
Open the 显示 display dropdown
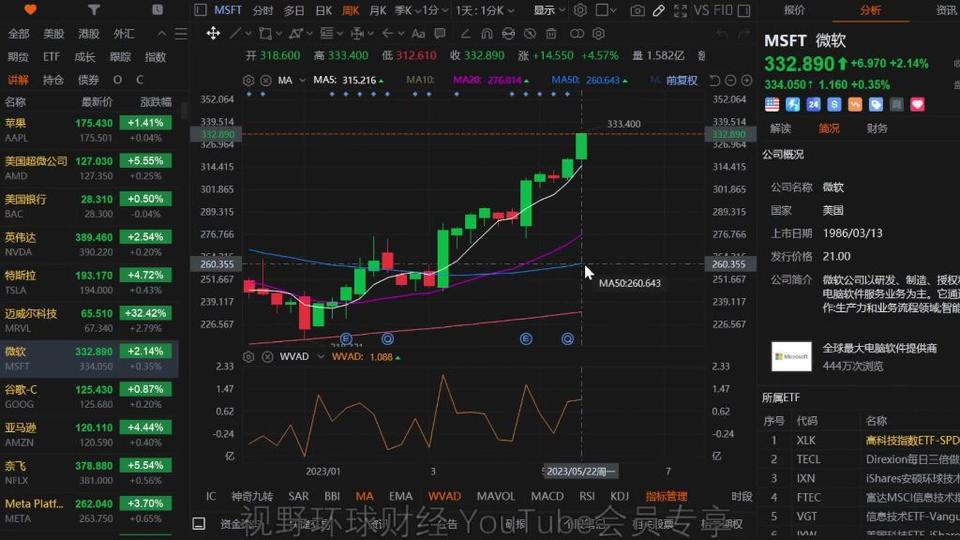pos(549,10)
